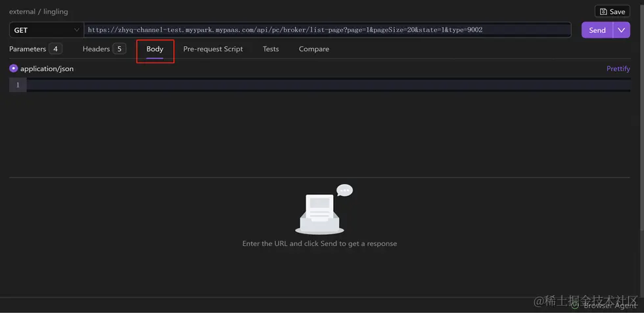
Task: Send the request with Send button
Action: (x=597, y=30)
